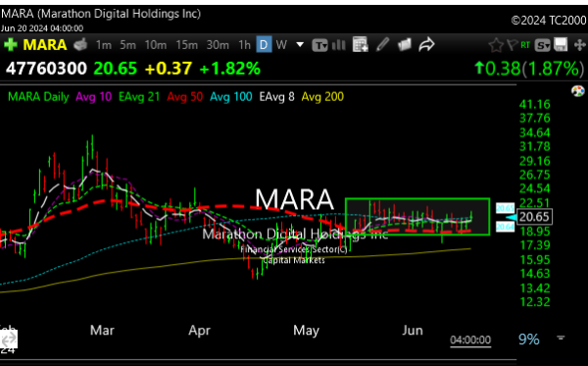
Task: Click the hand pointer icon beside MARA
Action: (80, 45)
